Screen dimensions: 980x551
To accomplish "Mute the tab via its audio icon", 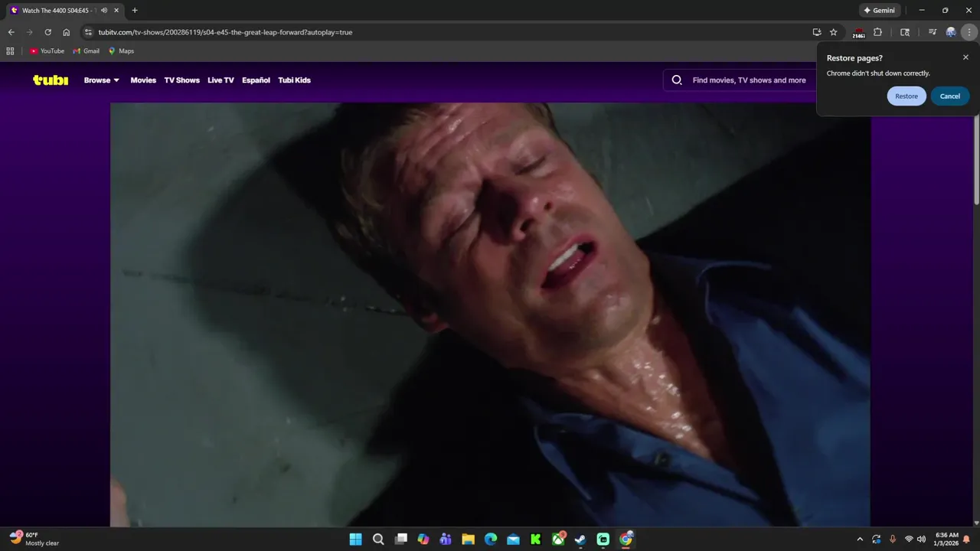I will pyautogui.click(x=103, y=11).
